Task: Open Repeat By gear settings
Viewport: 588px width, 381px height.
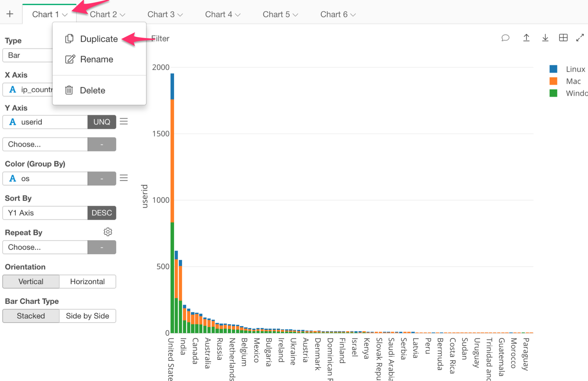Action: 108,232
